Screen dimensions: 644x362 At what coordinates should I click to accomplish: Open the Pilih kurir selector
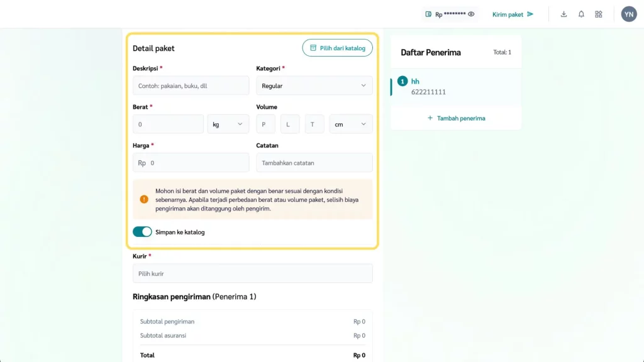[252, 273]
